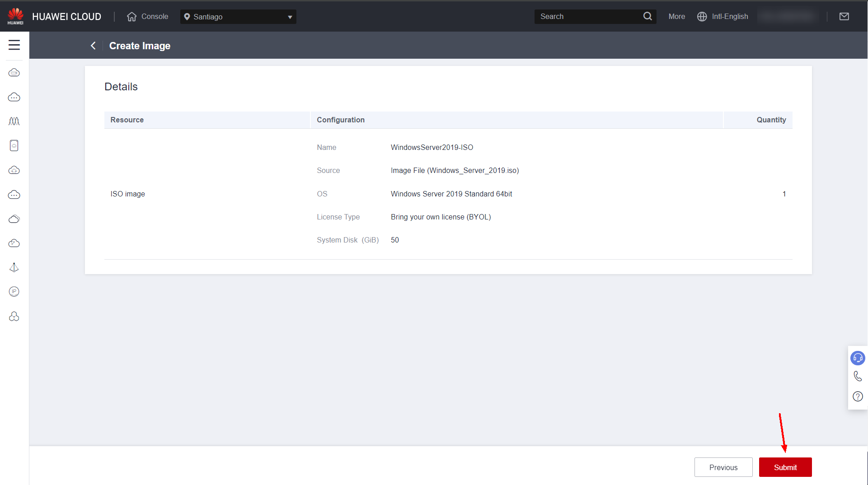This screenshot has height=485, width=868.
Task: Open the Intl-English language selector
Action: coord(723,17)
